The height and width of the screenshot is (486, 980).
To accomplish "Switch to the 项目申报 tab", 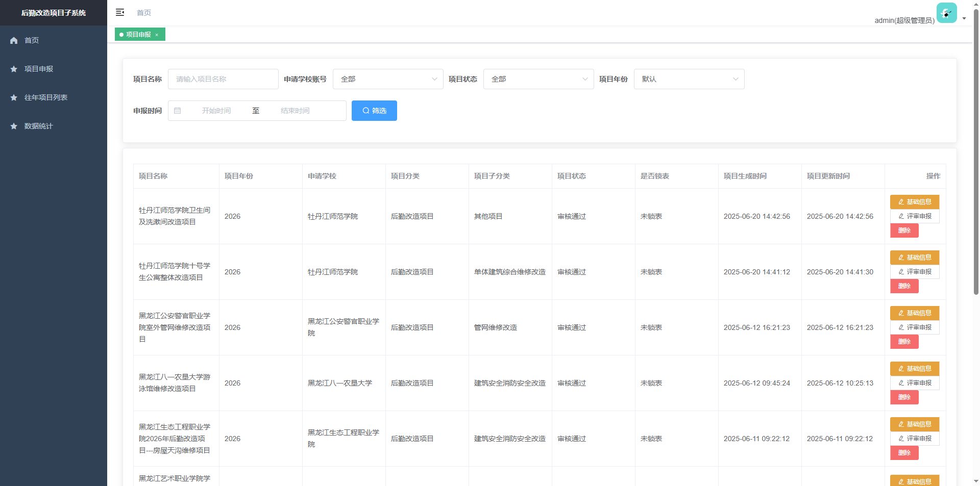I will click(x=138, y=35).
